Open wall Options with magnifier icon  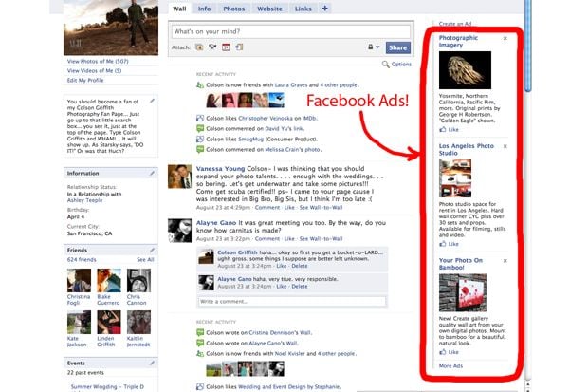[396, 65]
